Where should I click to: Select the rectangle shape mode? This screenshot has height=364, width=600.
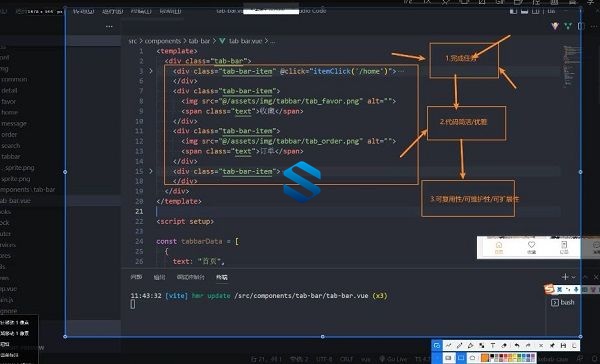pos(461,358)
